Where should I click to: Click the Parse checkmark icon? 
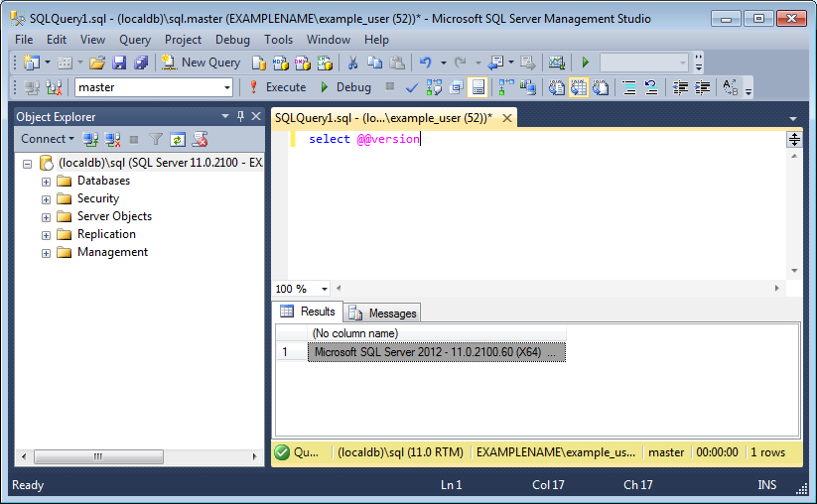(x=412, y=87)
